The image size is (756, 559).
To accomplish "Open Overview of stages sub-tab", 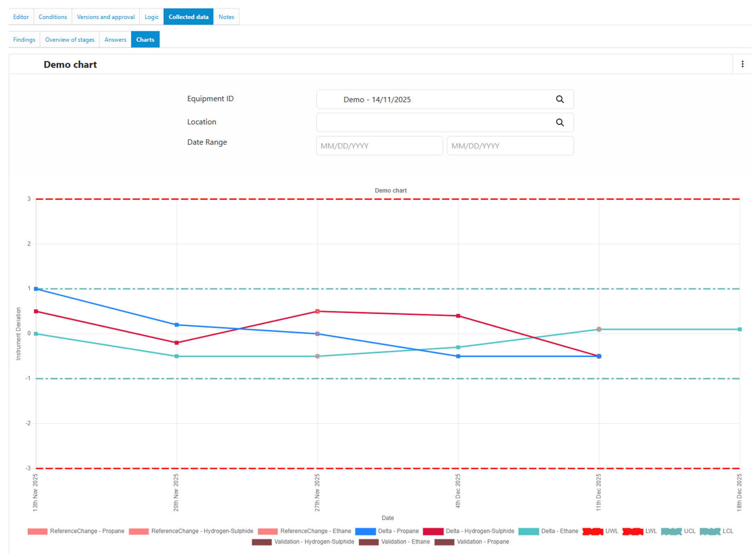I will pyautogui.click(x=70, y=40).
